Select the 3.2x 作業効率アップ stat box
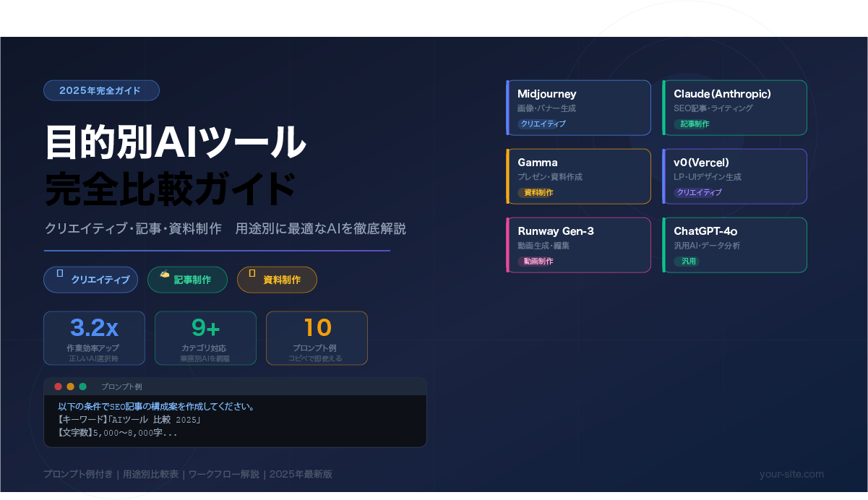The image size is (868, 500). point(95,338)
